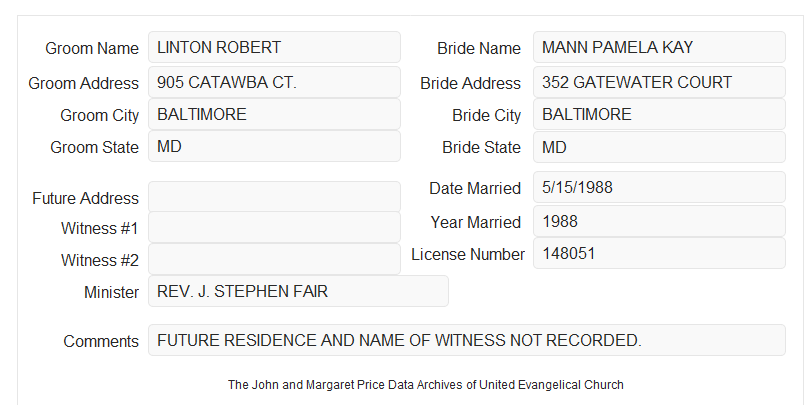
Task: Click the Bride City field
Action: click(659, 114)
